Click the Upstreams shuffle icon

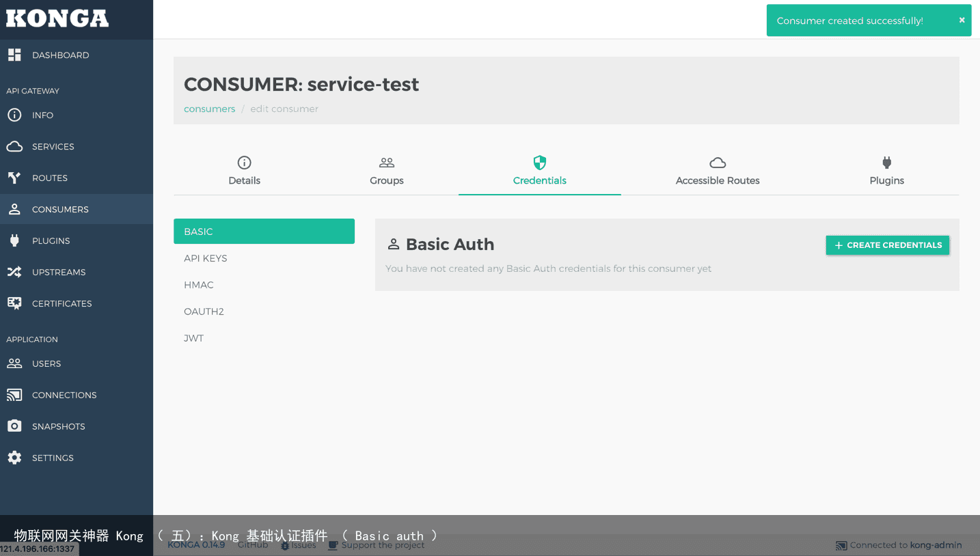tap(14, 272)
